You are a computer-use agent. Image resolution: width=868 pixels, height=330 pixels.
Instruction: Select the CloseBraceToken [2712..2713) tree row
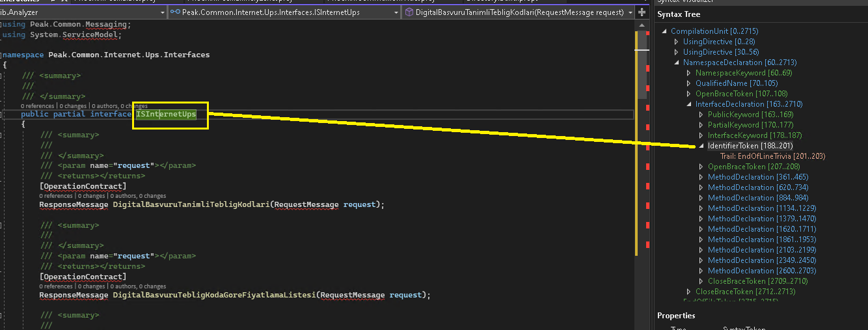pyautogui.click(x=747, y=292)
